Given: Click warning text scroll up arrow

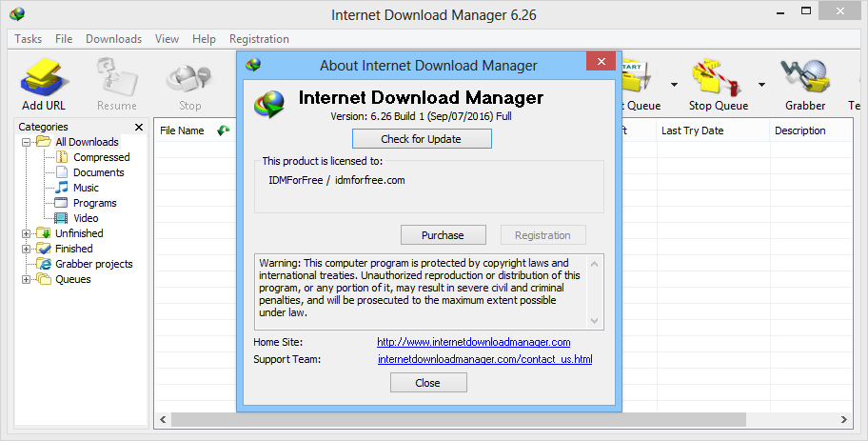Looking at the screenshot, I should (x=595, y=263).
